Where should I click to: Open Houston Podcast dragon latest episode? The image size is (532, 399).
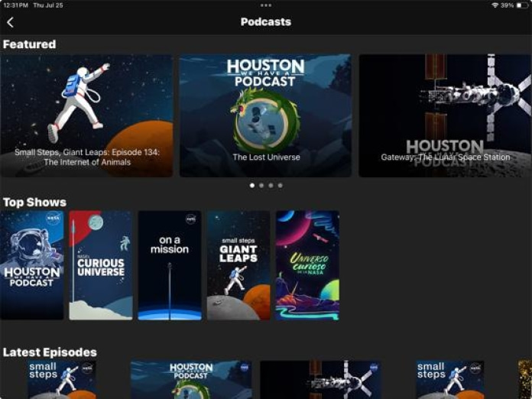pos(191,380)
